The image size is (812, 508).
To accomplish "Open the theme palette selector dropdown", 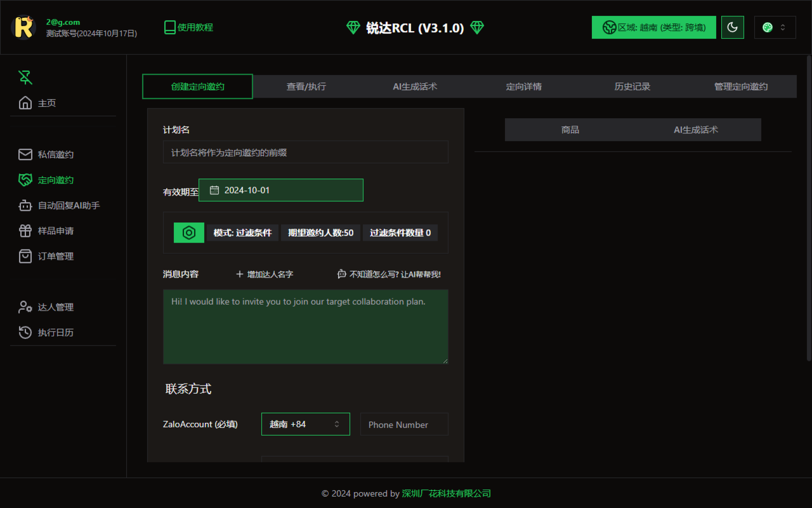I will point(775,27).
